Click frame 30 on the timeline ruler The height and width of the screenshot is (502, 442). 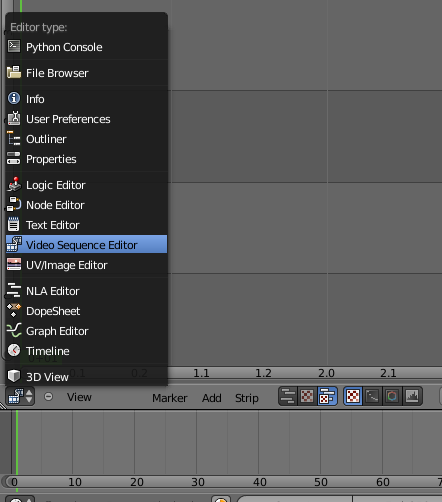pos(198,482)
